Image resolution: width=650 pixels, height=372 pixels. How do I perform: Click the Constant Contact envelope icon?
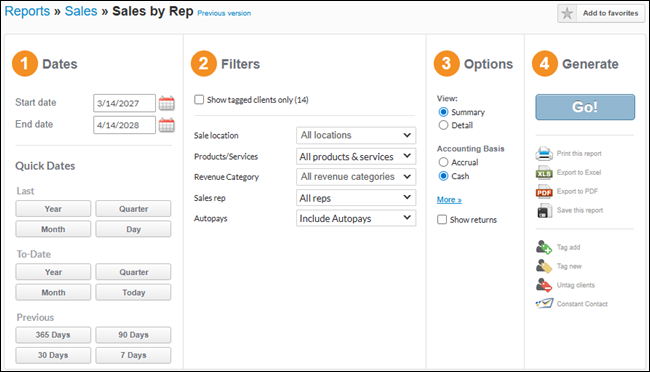pyautogui.click(x=544, y=304)
